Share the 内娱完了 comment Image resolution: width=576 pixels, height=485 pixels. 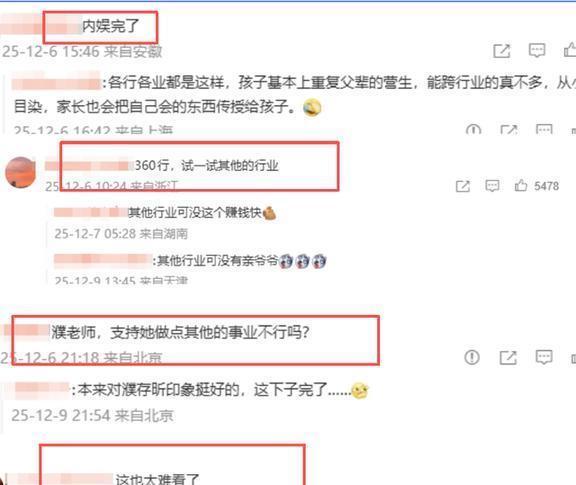(x=502, y=51)
